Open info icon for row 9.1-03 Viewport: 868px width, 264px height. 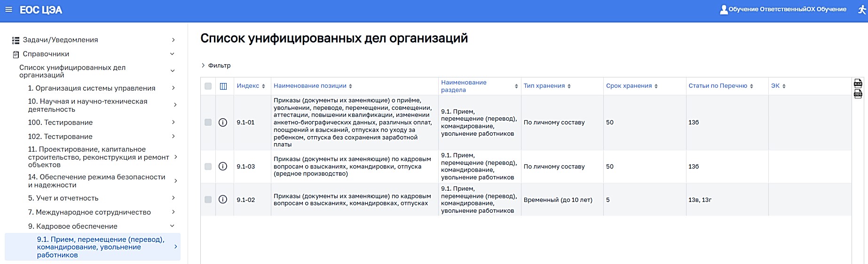tap(223, 166)
